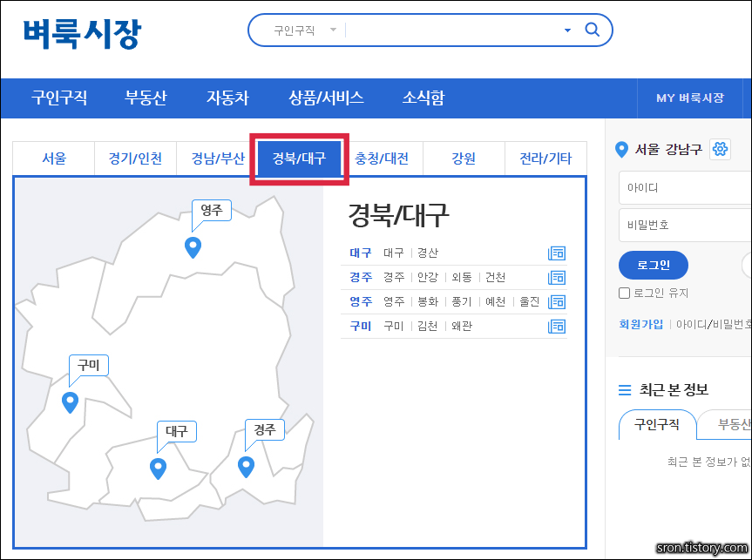The width and height of the screenshot is (752, 560).
Task: Switch to the 충청/대전 region tab
Action: click(382, 159)
